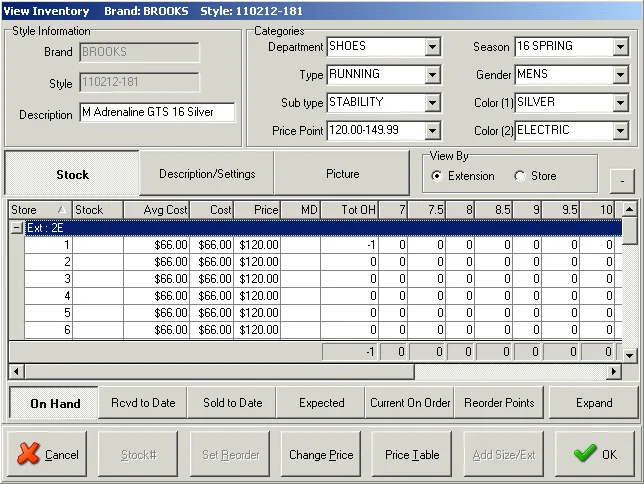
Task: Click the Set Reorder button
Action: tap(230, 454)
